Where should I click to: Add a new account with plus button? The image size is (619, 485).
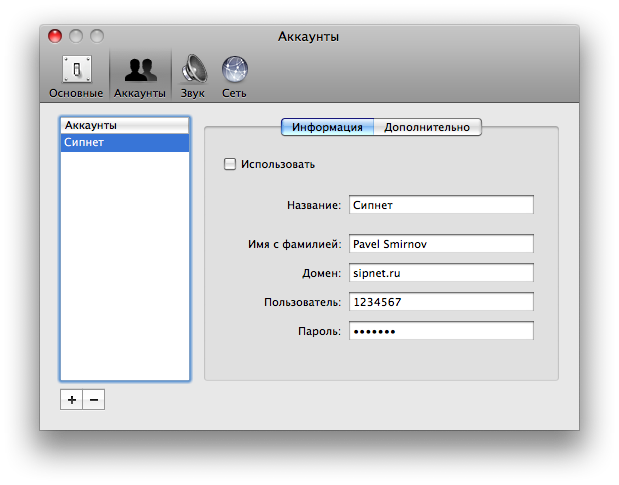[71, 400]
